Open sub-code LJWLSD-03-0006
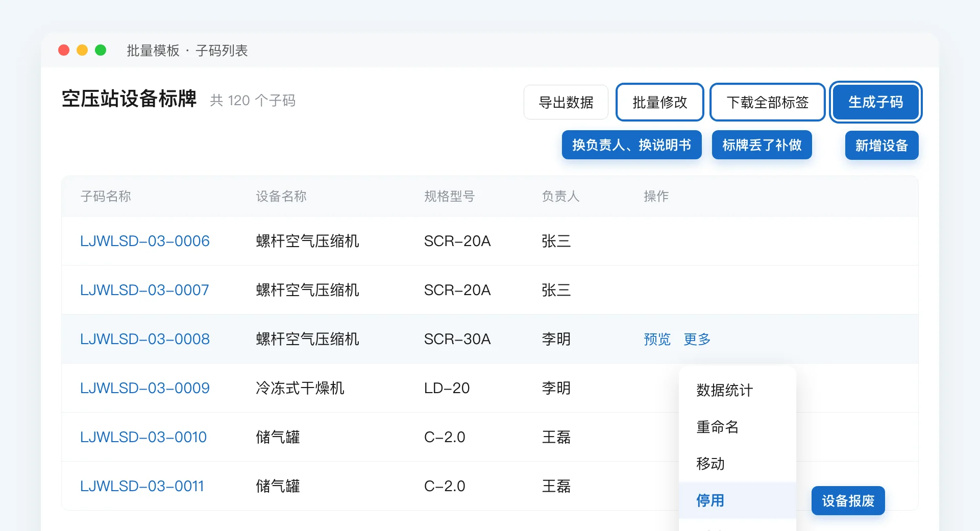Image resolution: width=980 pixels, height=531 pixels. click(x=145, y=241)
